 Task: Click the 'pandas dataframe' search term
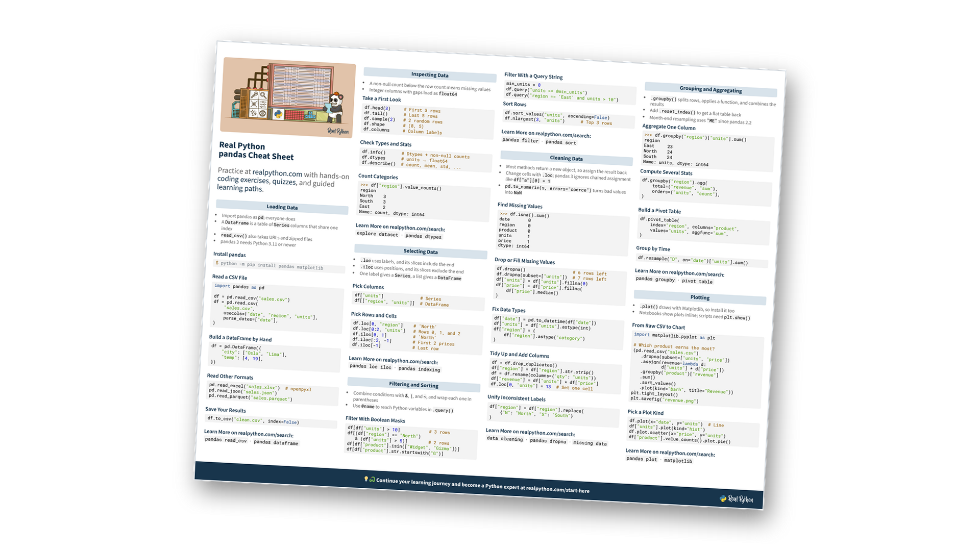pyautogui.click(x=276, y=442)
